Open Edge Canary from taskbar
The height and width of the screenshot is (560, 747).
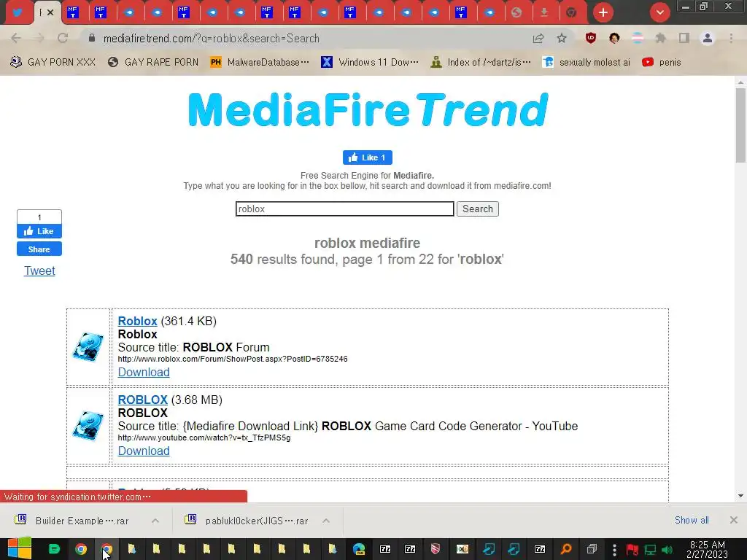[359, 549]
